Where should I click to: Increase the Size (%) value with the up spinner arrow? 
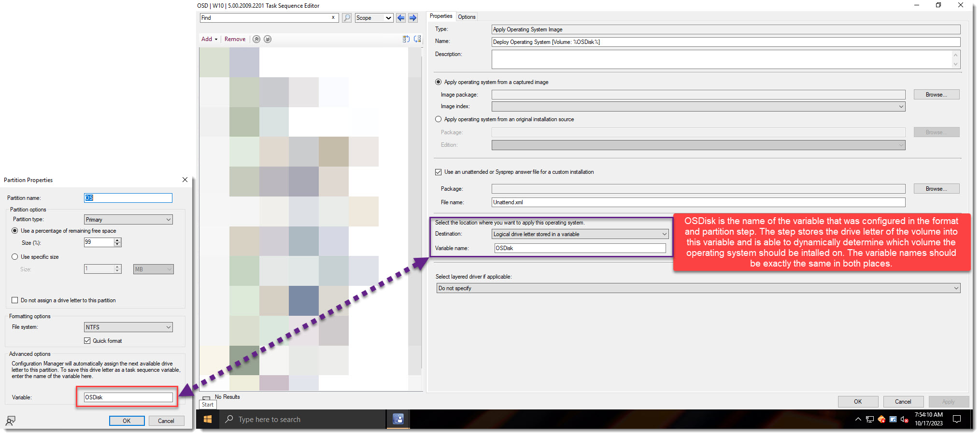tap(117, 240)
